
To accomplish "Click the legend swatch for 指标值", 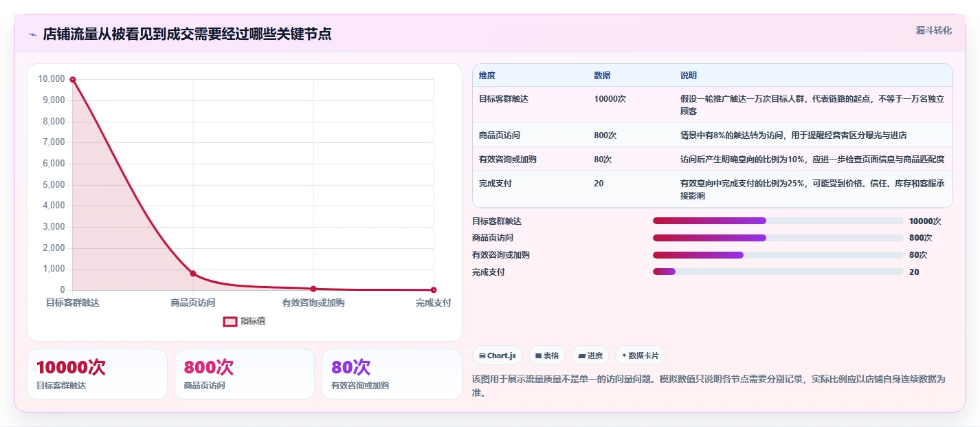I will click(x=230, y=321).
